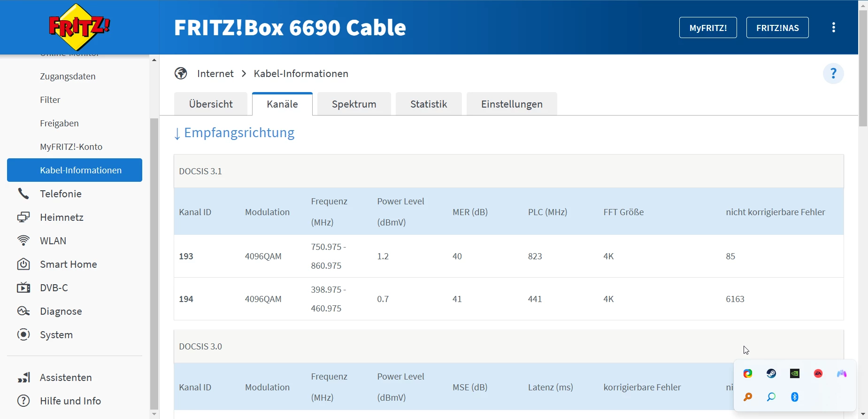868x419 pixels.
Task: Click the WLAN wifi icon
Action: 23,241
